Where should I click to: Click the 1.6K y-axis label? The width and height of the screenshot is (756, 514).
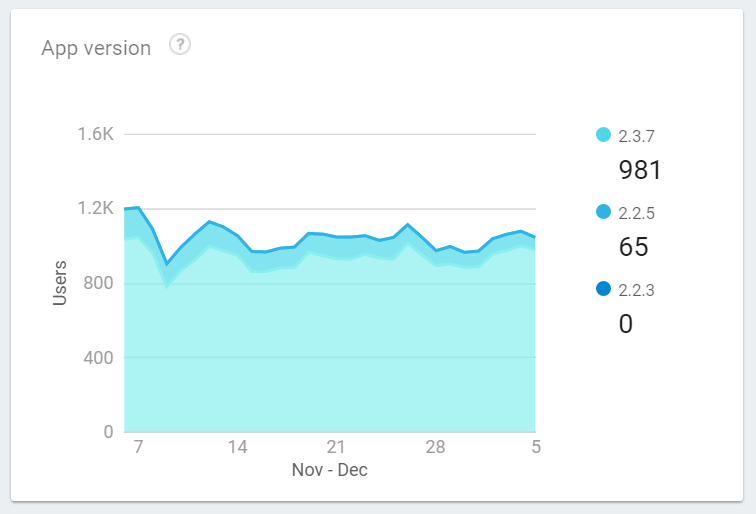point(95,134)
